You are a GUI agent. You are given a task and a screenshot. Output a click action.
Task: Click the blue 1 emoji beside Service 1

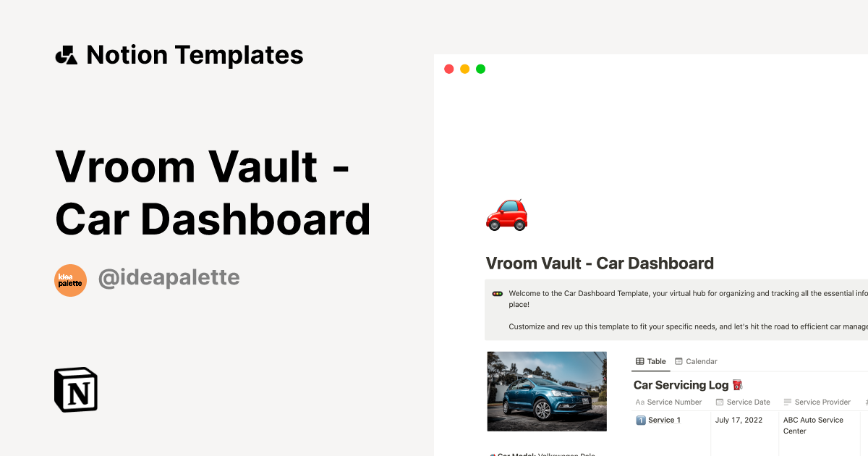click(x=640, y=420)
